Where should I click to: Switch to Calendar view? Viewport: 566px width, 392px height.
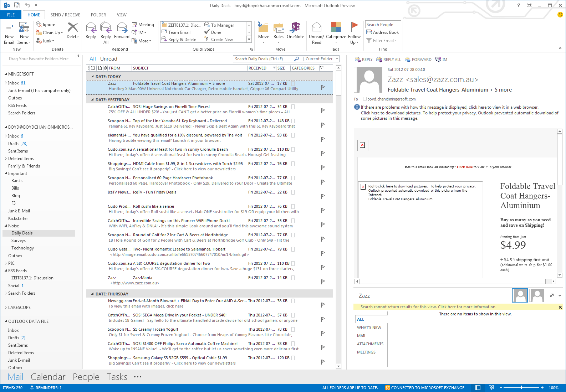(48, 377)
